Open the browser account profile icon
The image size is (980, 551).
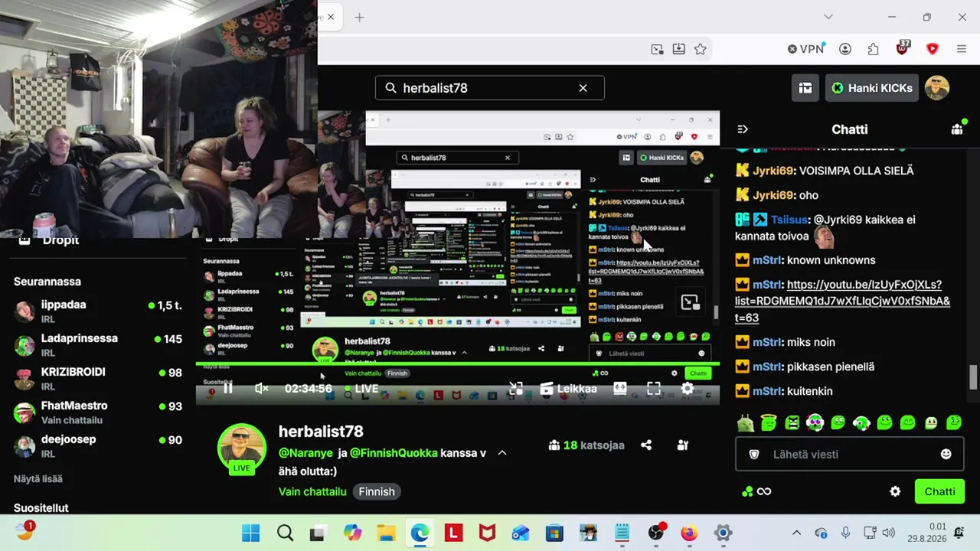coord(845,49)
